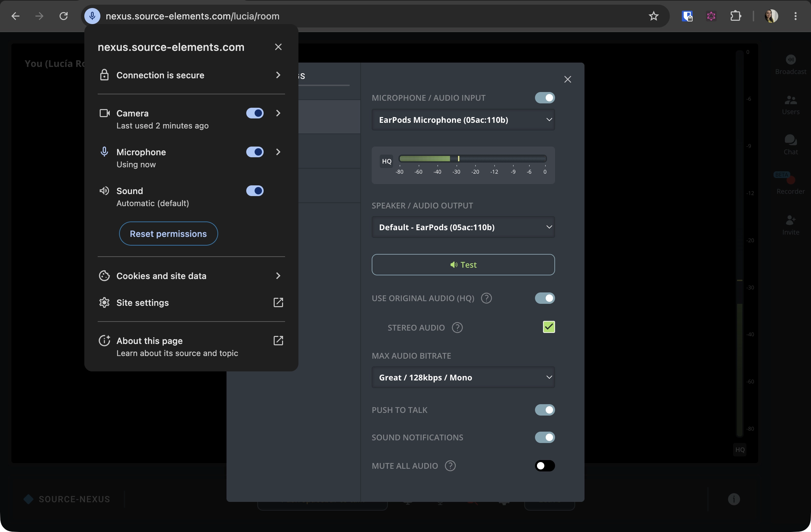This screenshot has width=811, height=532.
Task: Expand Connection is secure chevron
Action: pos(278,75)
